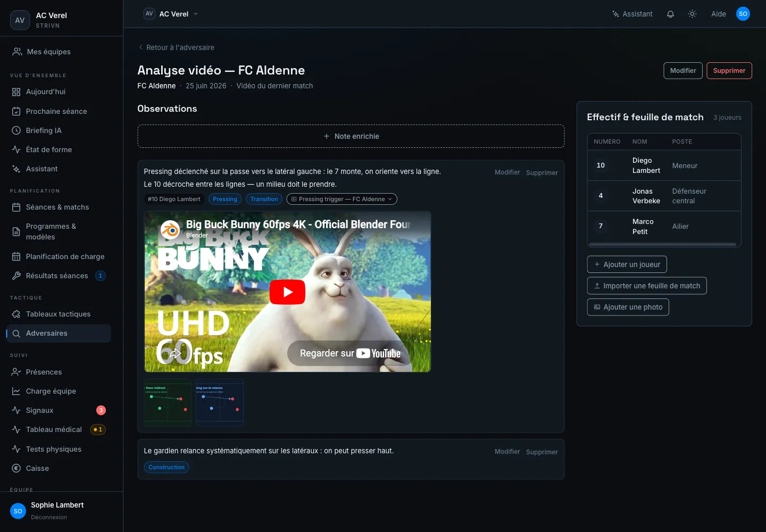This screenshot has width=766, height=532.
Task: Click Modifier on the Pressing déclenché note
Action: click(x=507, y=172)
